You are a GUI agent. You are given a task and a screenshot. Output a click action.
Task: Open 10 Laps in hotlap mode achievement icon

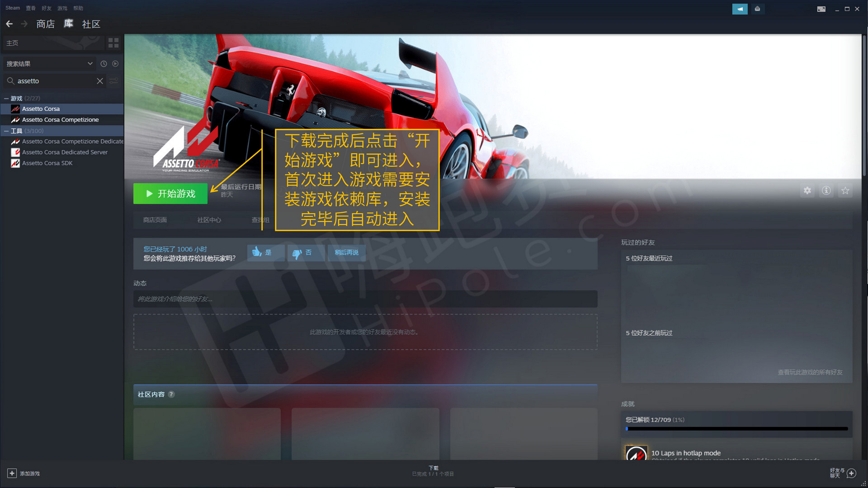[637, 454]
